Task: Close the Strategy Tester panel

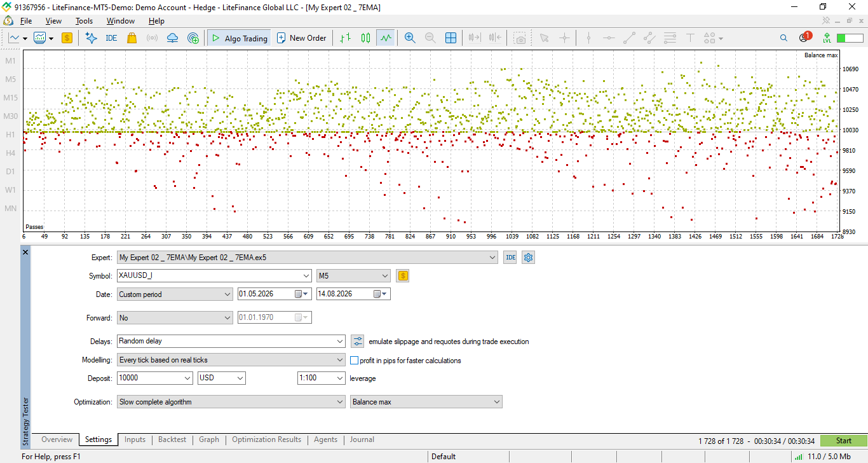Action: point(25,252)
